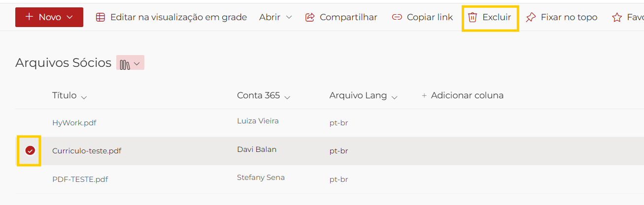Open the HyWork.pdf file link

(74, 123)
